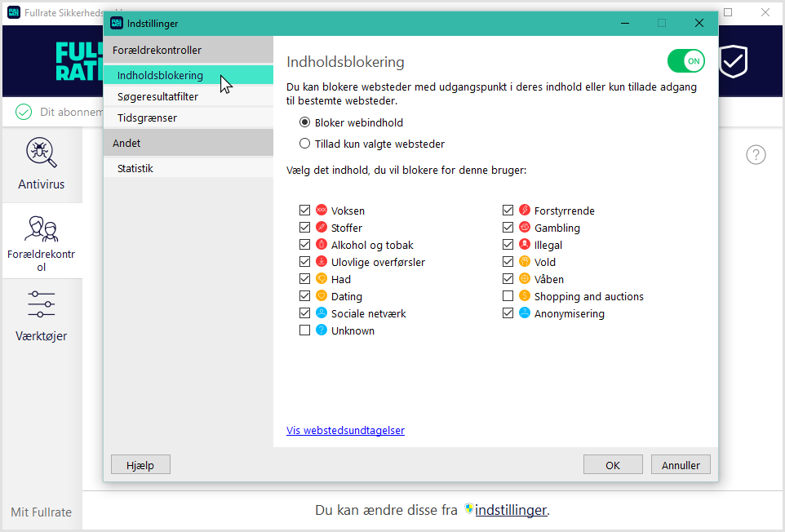Click the red Voksen category icon
Screen dimensions: 785x532
pyautogui.click(x=322, y=211)
